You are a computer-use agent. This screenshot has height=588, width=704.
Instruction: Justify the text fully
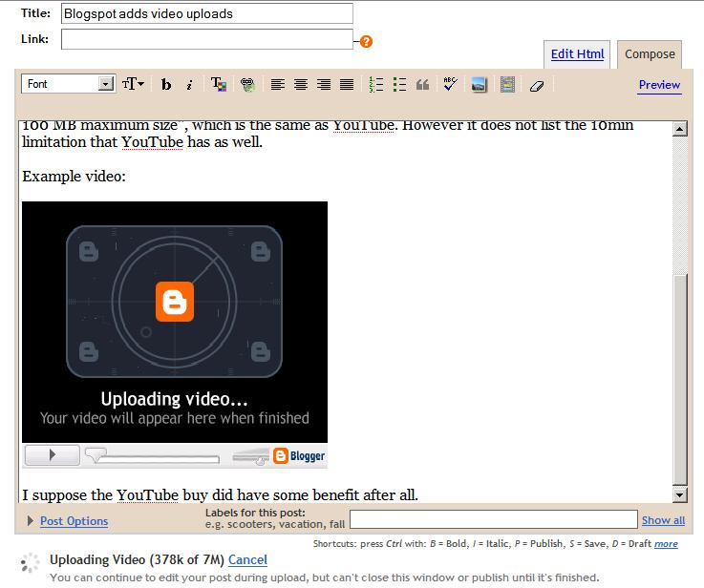point(347,84)
